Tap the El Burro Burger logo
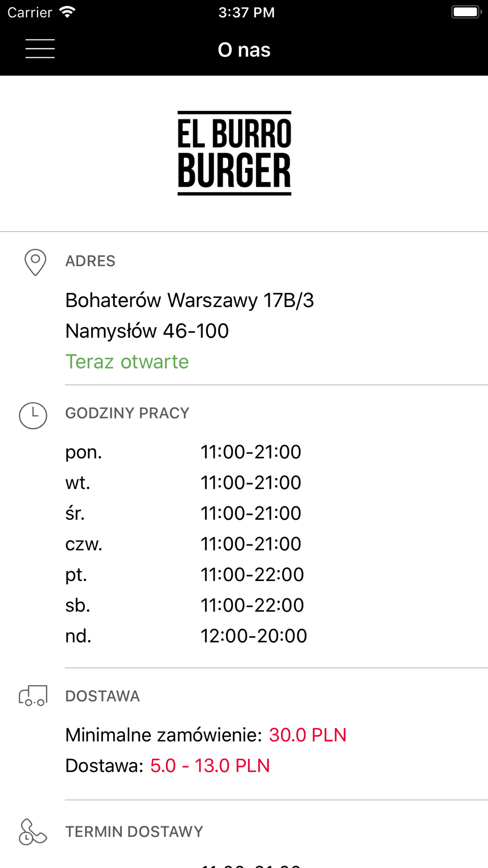The width and height of the screenshot is (488, 868). (234, 153)
